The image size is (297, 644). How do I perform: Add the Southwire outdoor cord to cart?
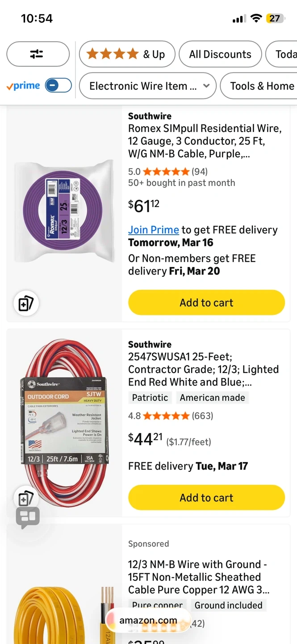(x=206, y=498)
